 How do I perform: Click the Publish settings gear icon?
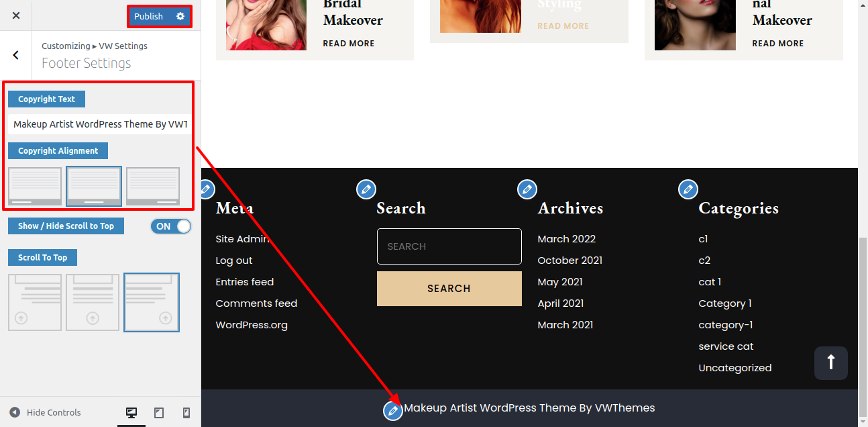coord(180,16)
